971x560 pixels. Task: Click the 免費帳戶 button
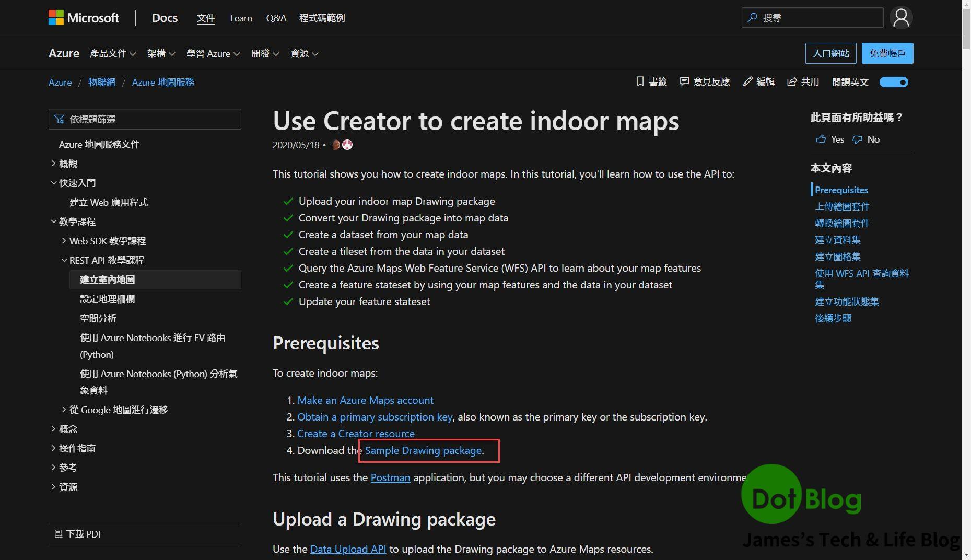(x=886, y=53)
